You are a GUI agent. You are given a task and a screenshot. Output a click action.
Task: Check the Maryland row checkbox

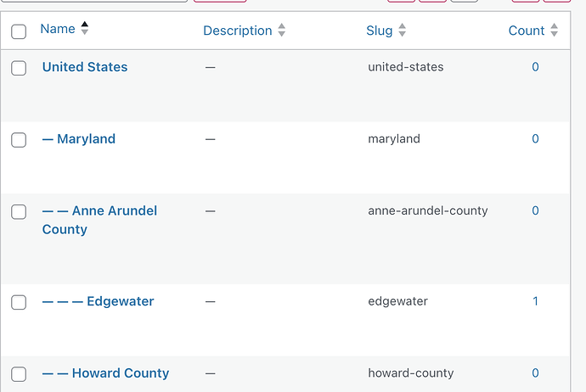click(x=19, y=140)
